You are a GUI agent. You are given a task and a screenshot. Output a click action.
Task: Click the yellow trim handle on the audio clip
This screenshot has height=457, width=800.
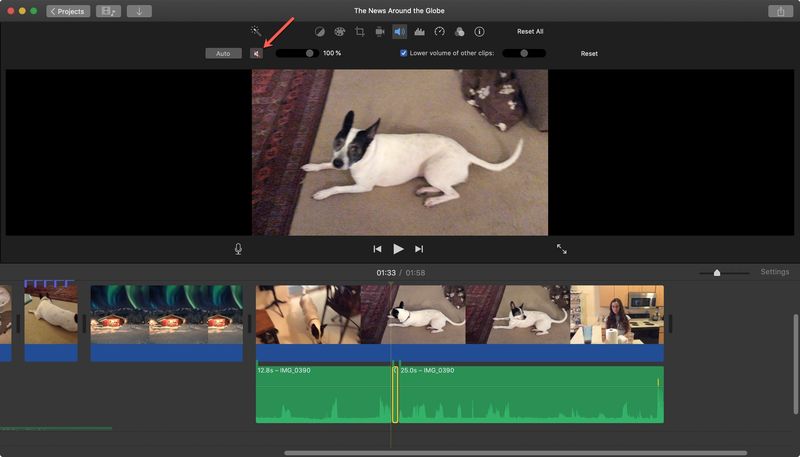point(395,394)
